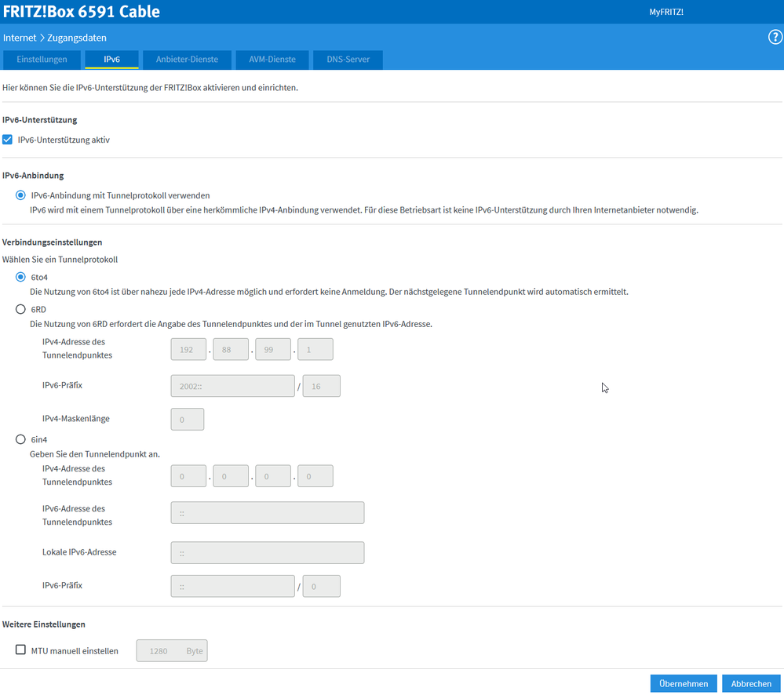The image size is (784, 695).
Task: Click the Wählen Sie ein Tunnelprotokoll text
Action: [60, 260]
